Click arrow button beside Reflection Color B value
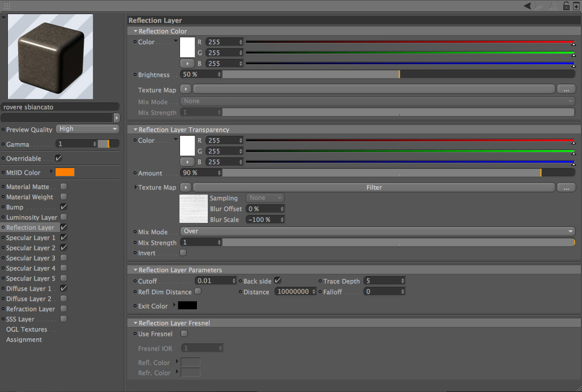This screenshot has width=582, height=392. pyautogui.click(x=187, y=63)
